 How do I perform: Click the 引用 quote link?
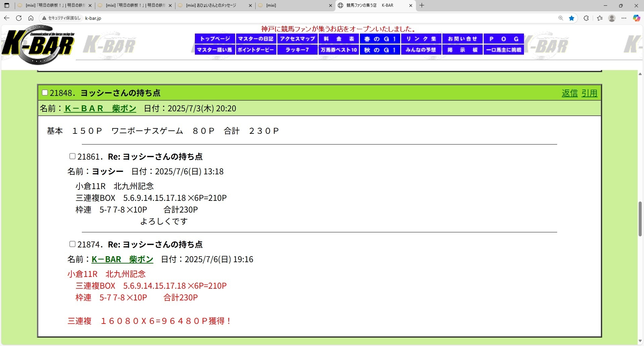589,93
